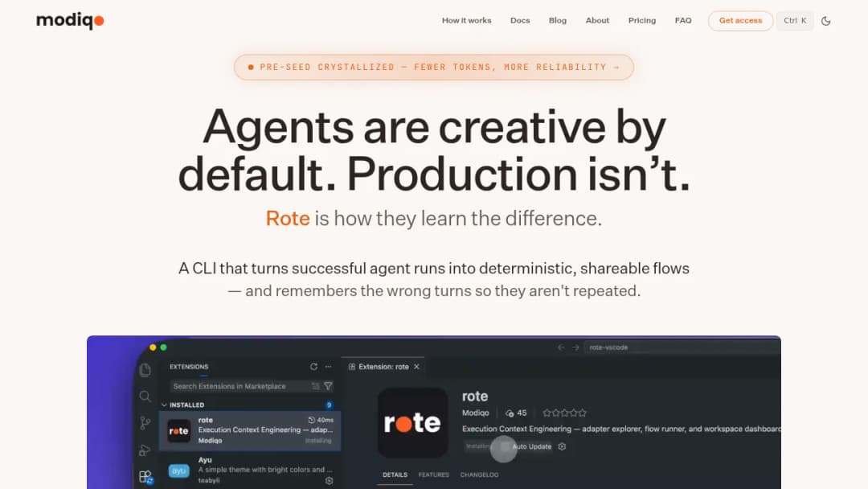Open the Blog link

tap(558, 20)
